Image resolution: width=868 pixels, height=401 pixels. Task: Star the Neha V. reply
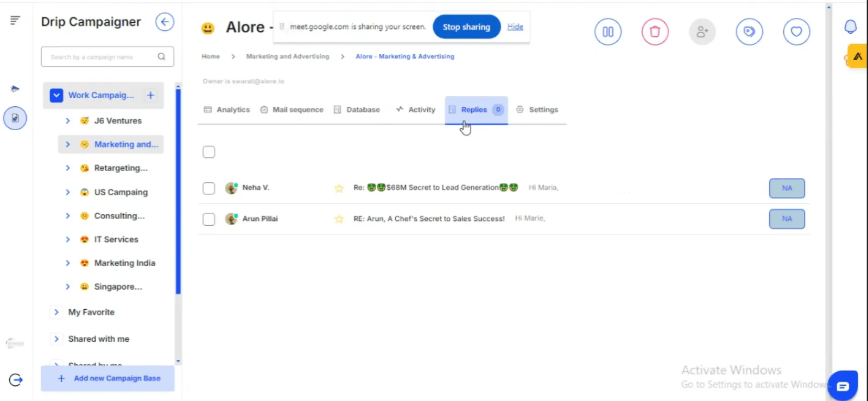click(339, 188)
